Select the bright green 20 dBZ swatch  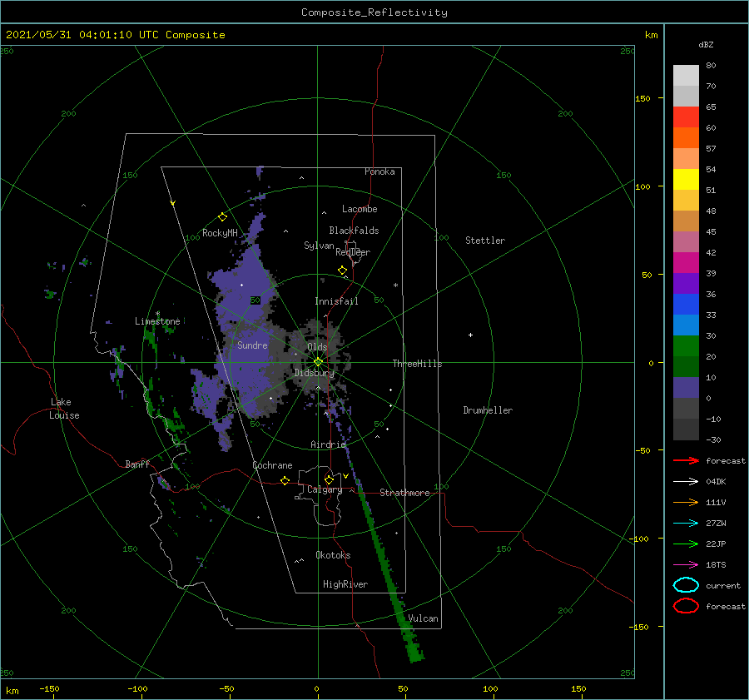tap(686, 346)
